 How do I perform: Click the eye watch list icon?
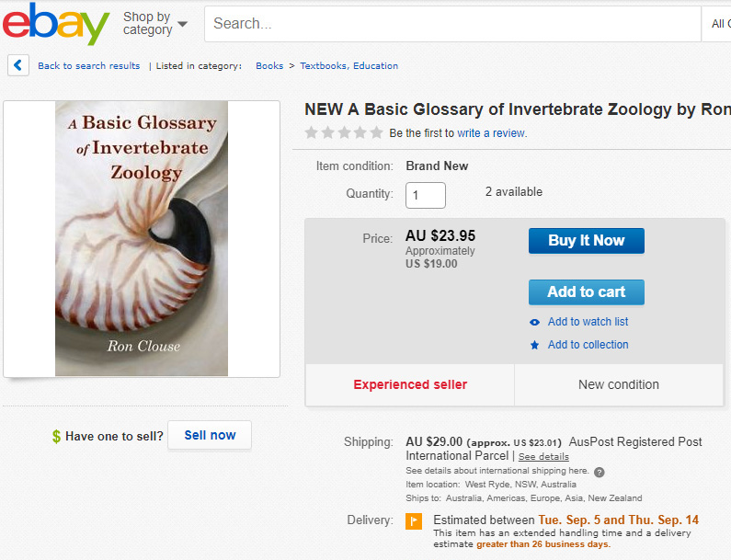point(534,323)
